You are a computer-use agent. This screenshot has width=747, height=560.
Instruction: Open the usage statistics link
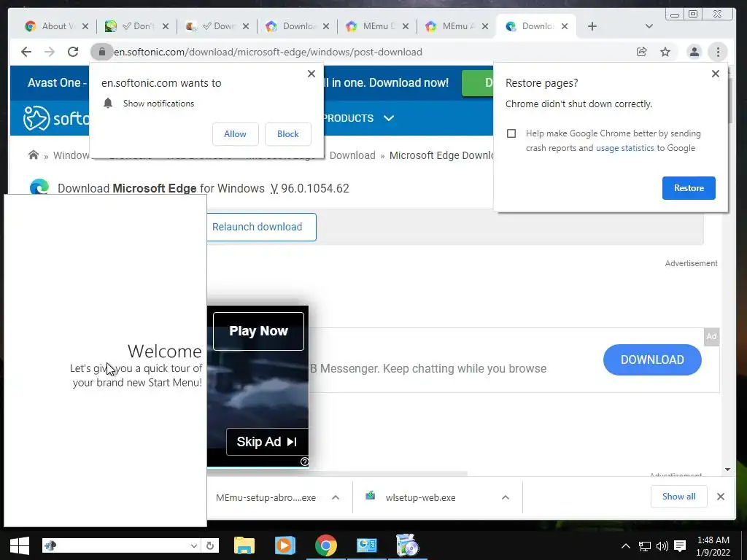pyautogui.click(x=624, y=148)
